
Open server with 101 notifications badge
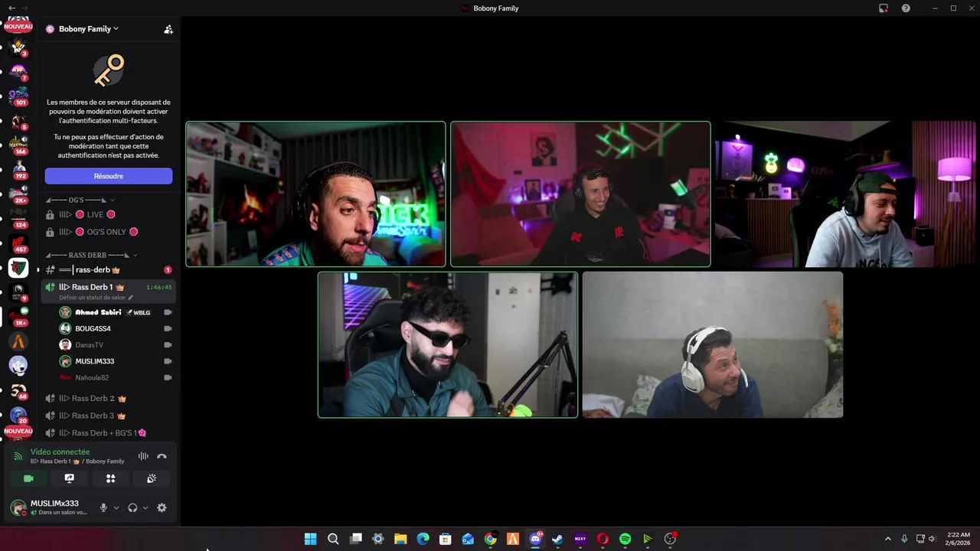(x=18, y=96)
